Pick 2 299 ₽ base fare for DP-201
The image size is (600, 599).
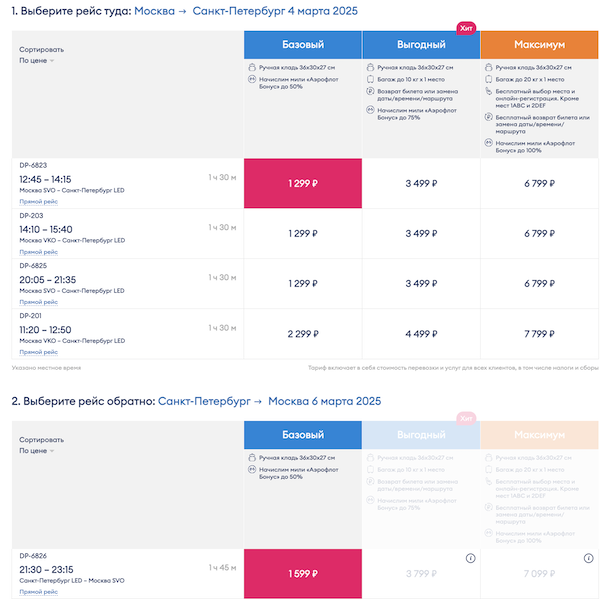pyautogui.click(x=302, y=334)
